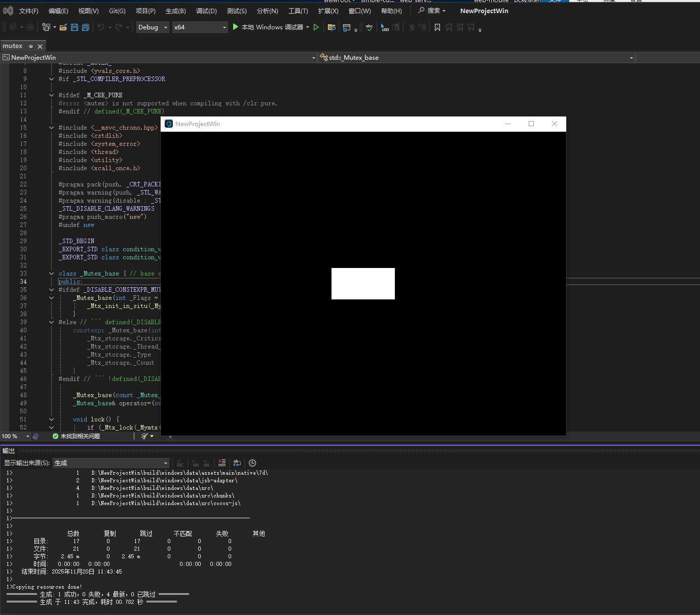Minimize the NewProjectWin application window
700x615 pixels.
pos(508,124)
